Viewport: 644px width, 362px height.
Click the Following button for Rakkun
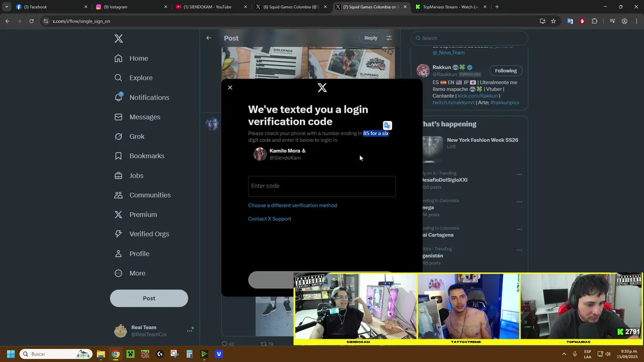point(506,71)
